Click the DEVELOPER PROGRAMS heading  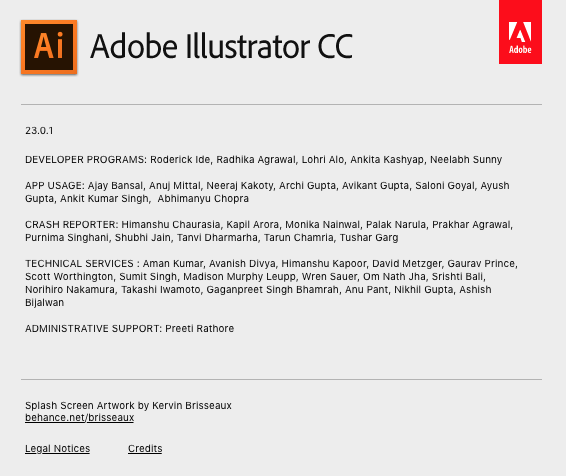(x=86, y=160)
